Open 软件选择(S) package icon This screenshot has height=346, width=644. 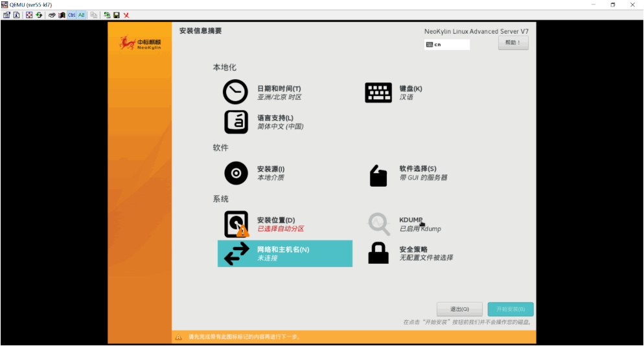click(x=378, y=176)
